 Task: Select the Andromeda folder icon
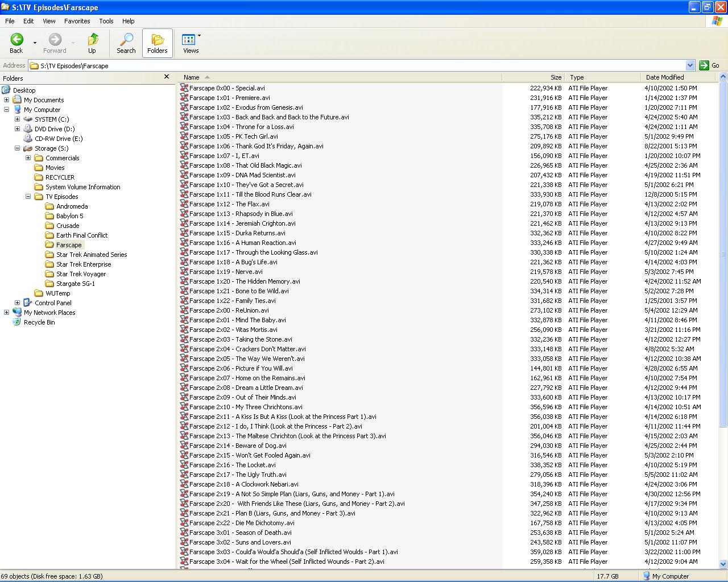tap(49, 206)
